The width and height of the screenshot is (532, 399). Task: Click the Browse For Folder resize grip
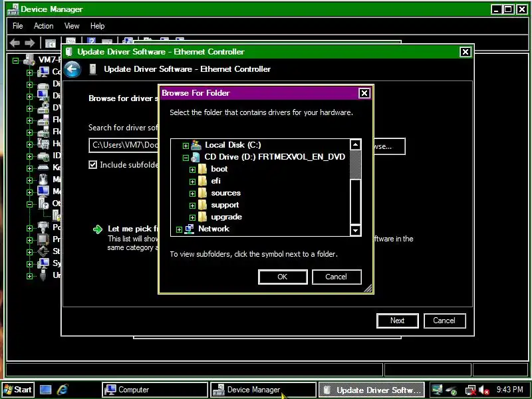368,288
